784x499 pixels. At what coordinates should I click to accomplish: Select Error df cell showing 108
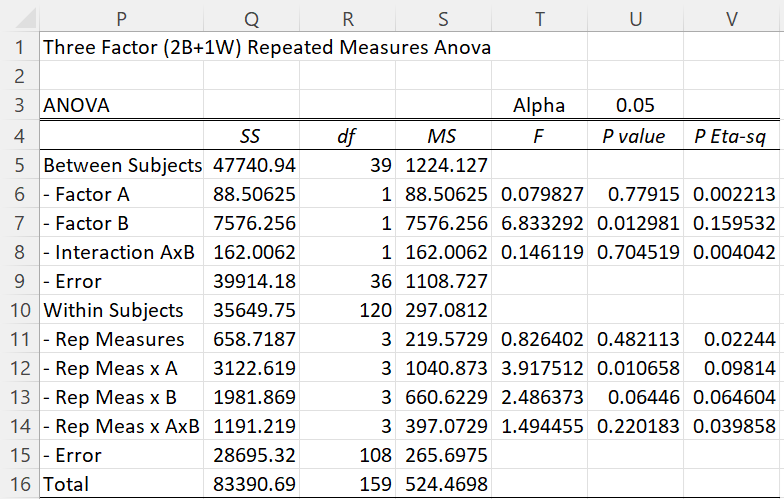(x=348, y=455)
